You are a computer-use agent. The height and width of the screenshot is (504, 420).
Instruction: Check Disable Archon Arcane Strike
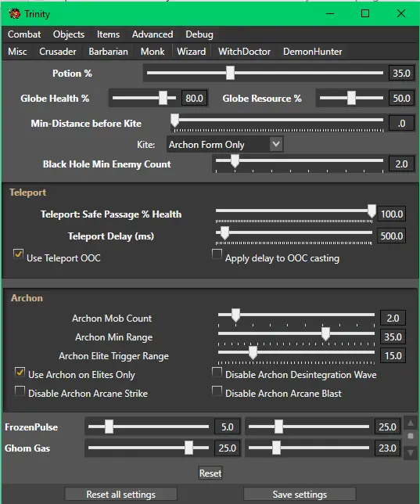(x=20, y=391)
